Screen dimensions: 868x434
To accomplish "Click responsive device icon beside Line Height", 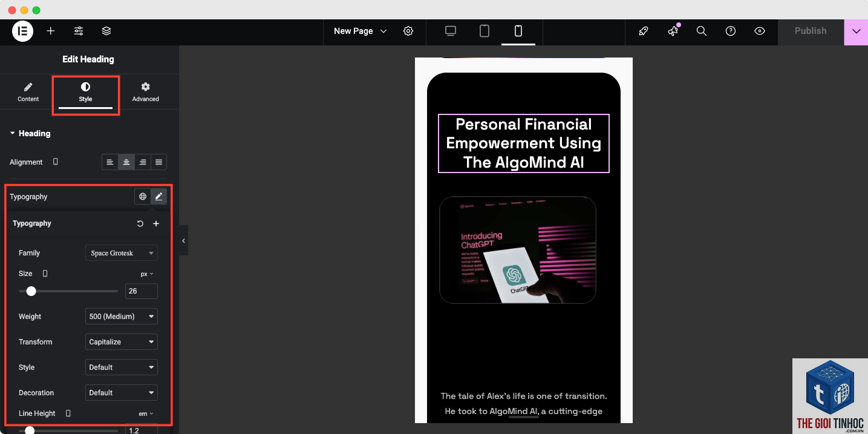I will coord(68,413).
